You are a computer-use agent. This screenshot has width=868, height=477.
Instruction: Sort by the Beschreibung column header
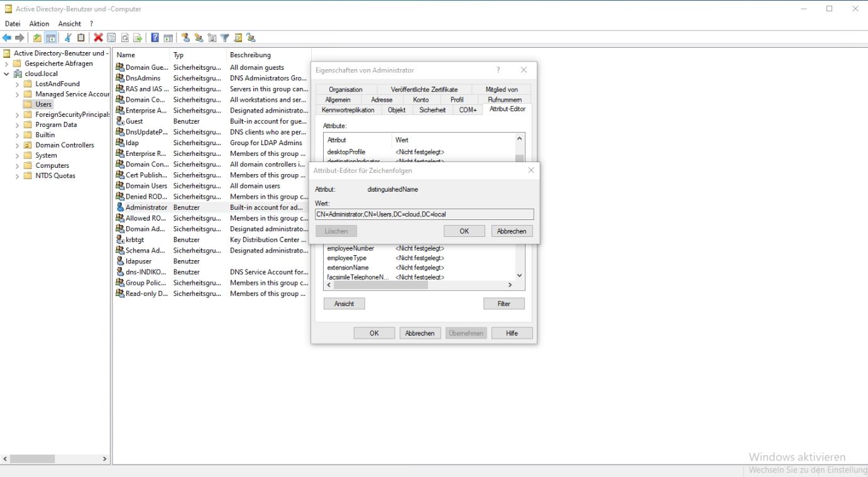coord(268,55)
